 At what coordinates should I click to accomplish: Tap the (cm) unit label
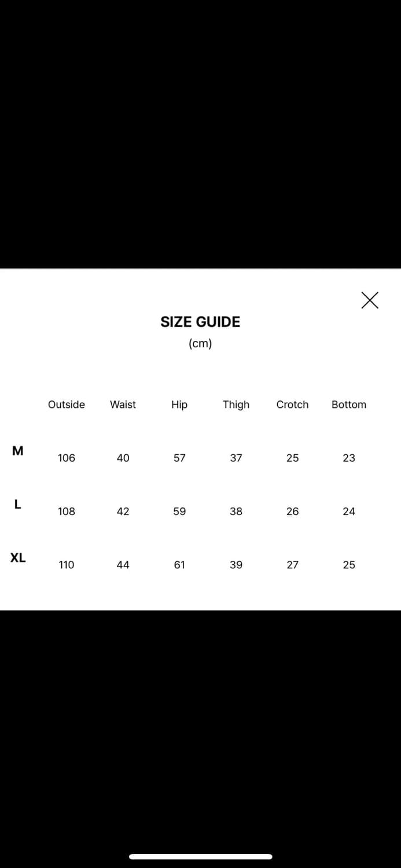point(200,344)
